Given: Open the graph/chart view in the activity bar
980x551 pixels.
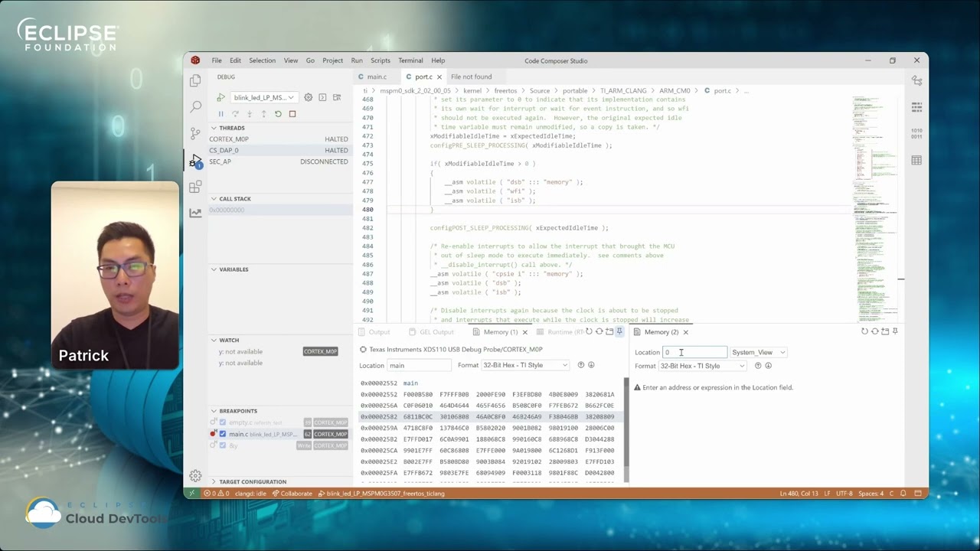Looking at the screenshot, I should (195, 213).
